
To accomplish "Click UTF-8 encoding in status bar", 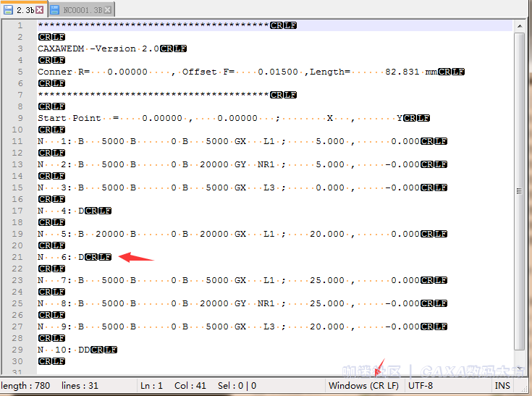I will click(x=421, y=385).
